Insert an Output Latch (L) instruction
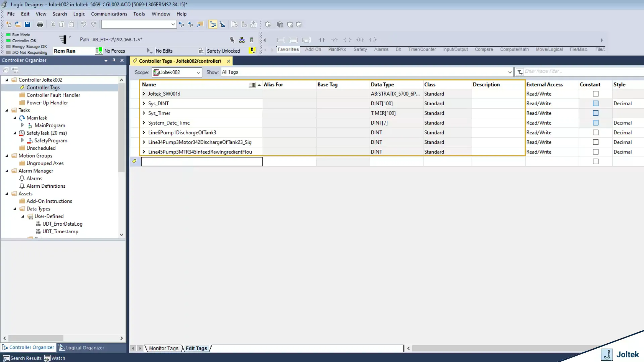Screen dimensions: 644x362 pyautogui.click(x=373, y=40)
